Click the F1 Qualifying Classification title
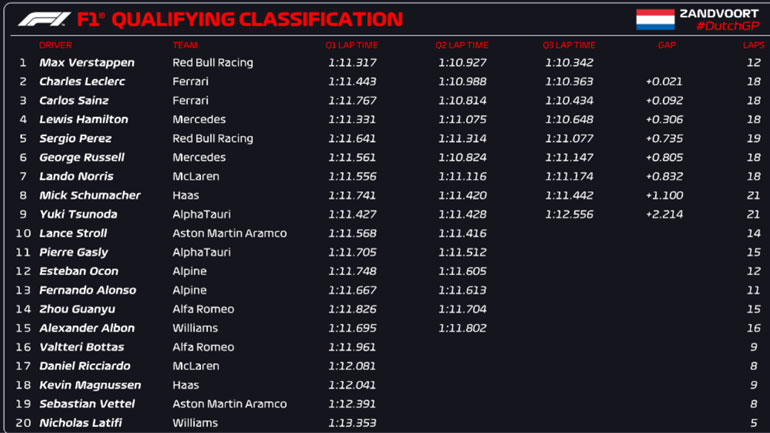Screen dimensions: 770x433 pyautogui.click(x=240, y=19)
